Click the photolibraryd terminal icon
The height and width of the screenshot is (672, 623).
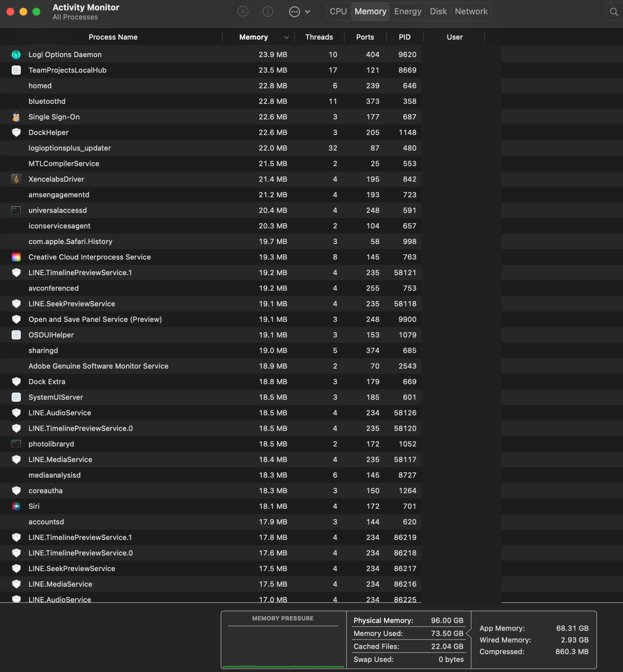tap(16, 444)
